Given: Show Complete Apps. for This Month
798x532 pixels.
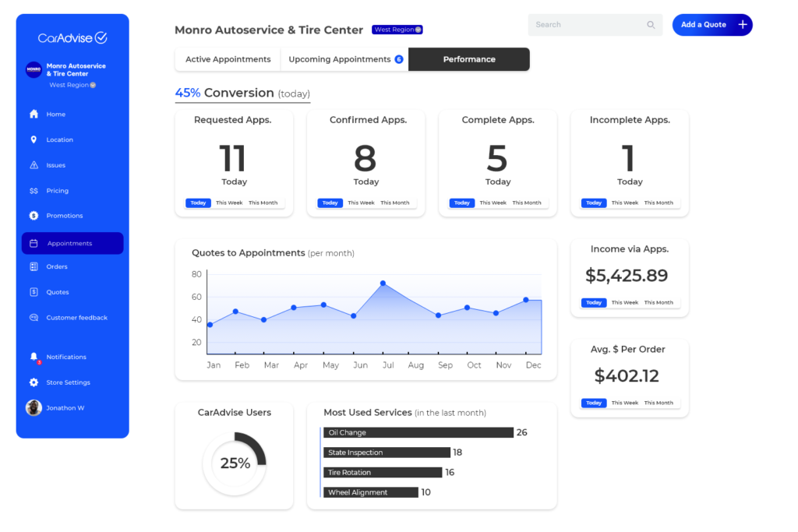Looking at the screenshot, I should tap(527, 203).
